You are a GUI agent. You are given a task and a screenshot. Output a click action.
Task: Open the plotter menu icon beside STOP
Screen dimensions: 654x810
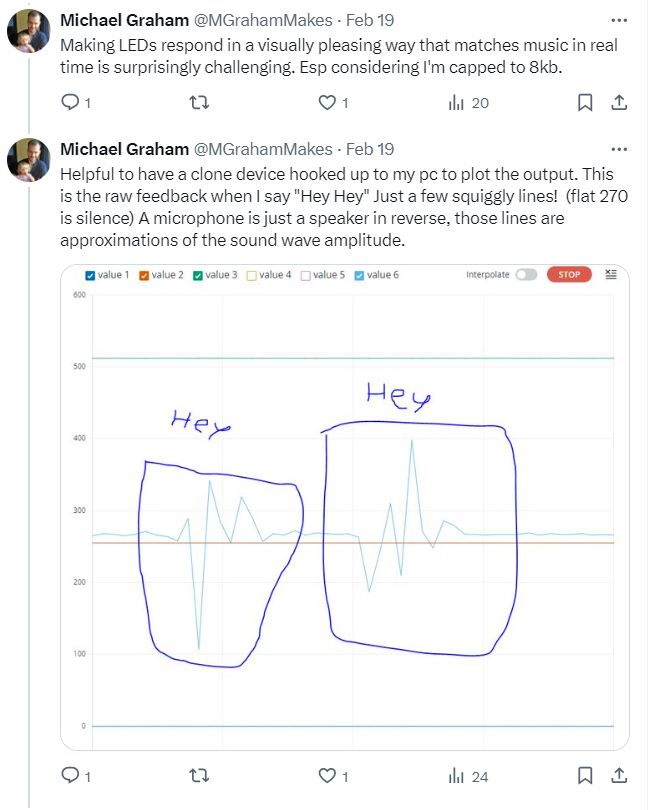point(612,274)
